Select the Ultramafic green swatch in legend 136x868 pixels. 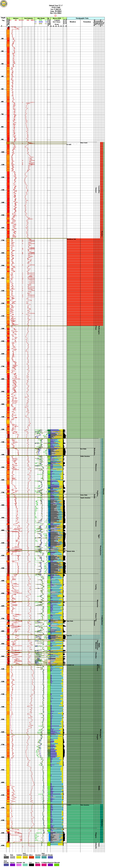(57, 865)
